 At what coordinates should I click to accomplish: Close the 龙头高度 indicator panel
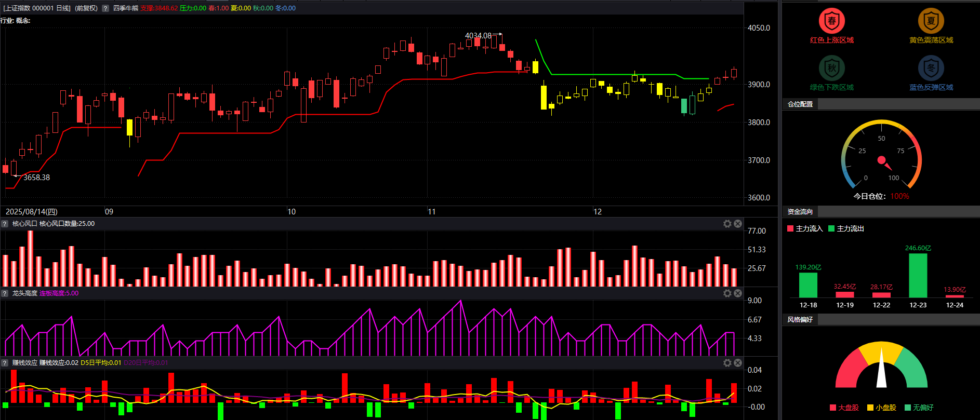(738, 293)
